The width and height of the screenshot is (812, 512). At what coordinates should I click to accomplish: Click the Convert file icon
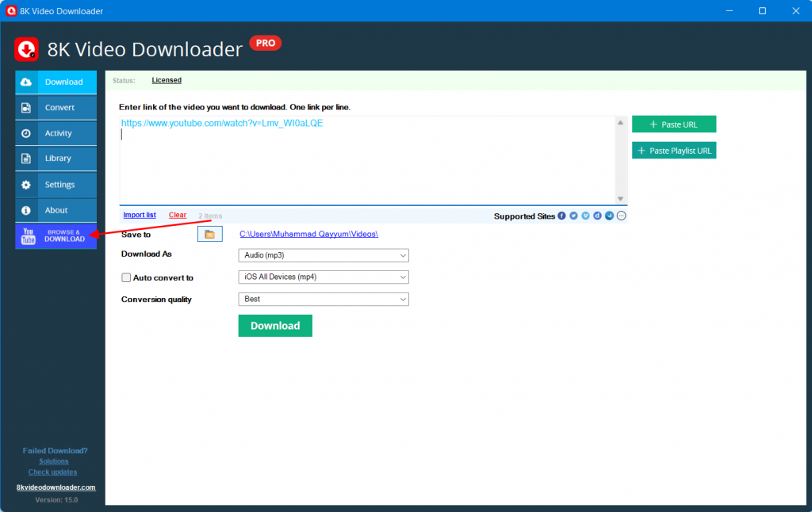26,108
